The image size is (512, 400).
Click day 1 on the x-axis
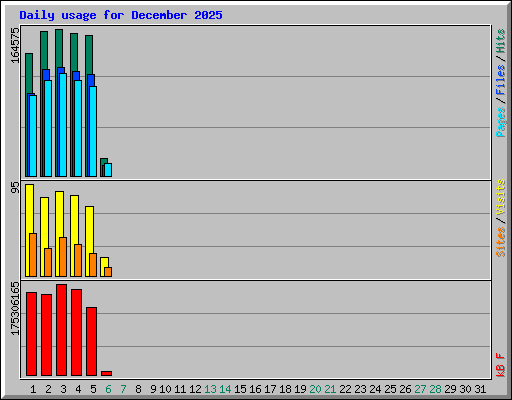[33, 389]
